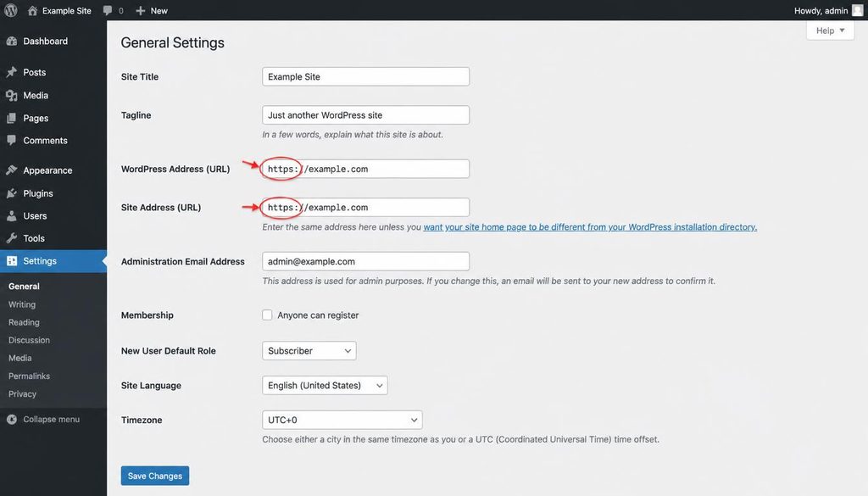Click the Membership label
Image resolution: width=868 pixels, height=496 pixels.
point(147,315)
